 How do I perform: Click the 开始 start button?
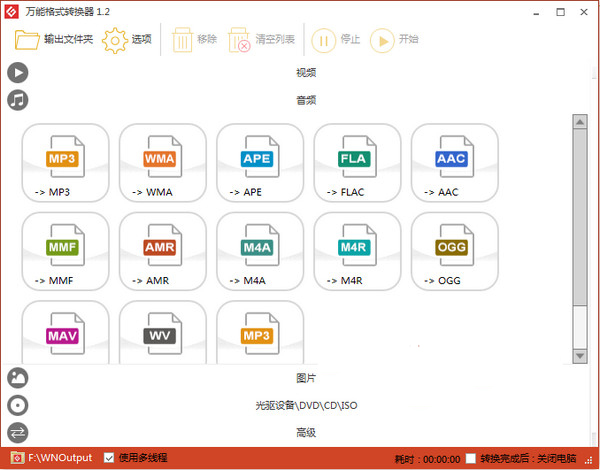395,40
